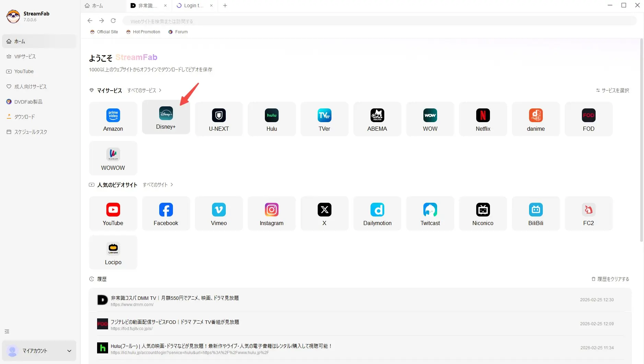Launch the Vimeo site tile
Screen dimensions: 644x364
click(219, 213)
